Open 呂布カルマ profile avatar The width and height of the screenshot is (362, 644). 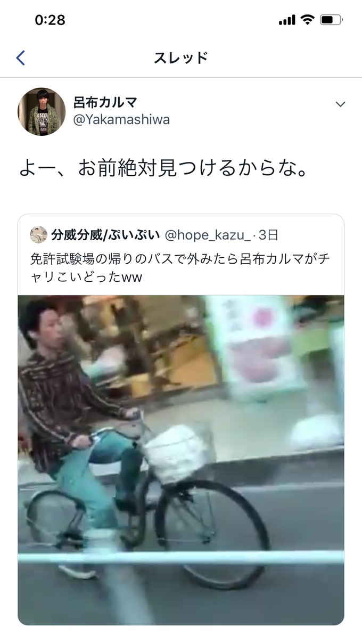(42, 111)
